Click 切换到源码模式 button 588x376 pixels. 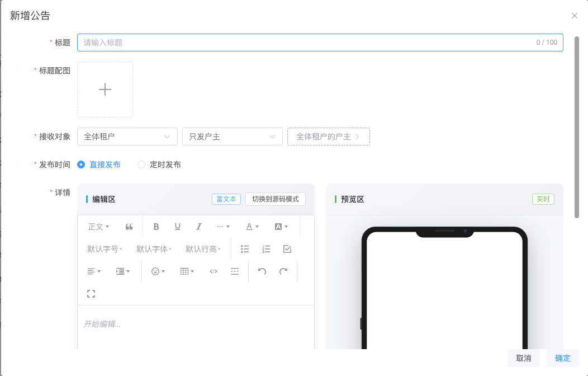pyautogui.click(x=275, y=199)
